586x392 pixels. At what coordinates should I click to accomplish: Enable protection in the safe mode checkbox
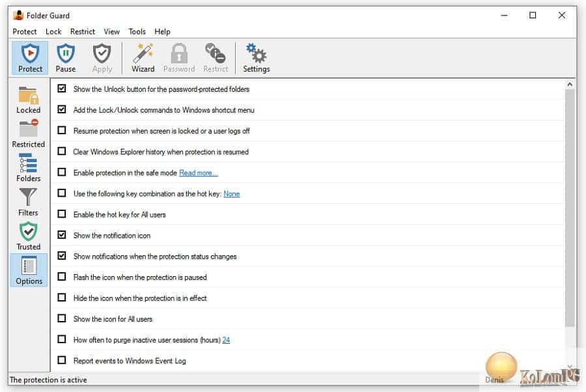62,173
